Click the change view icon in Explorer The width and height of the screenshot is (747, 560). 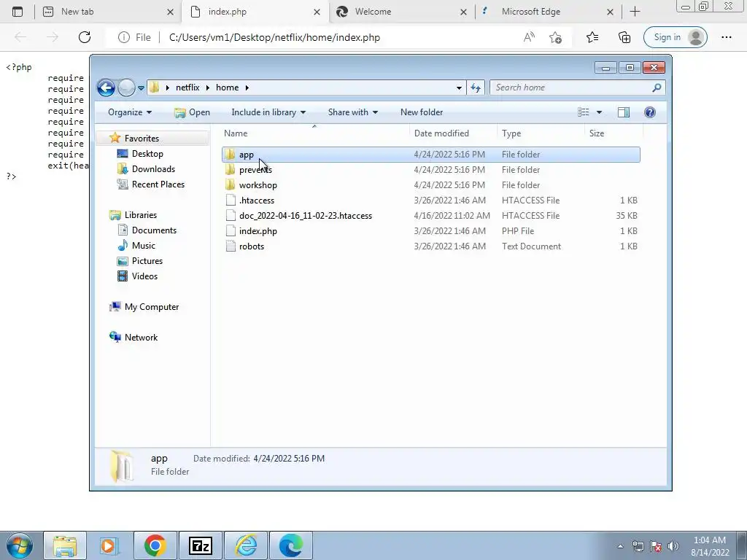[x=584, y=112]
